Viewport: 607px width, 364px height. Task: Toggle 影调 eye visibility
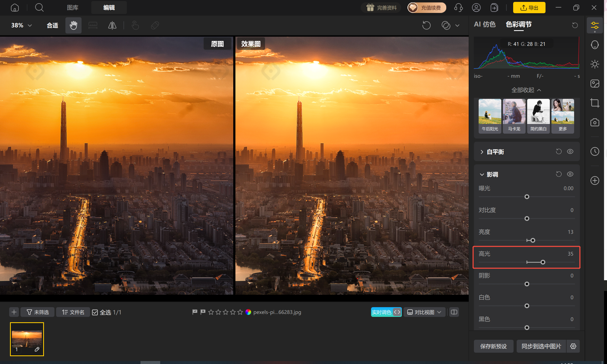[570, 174]
